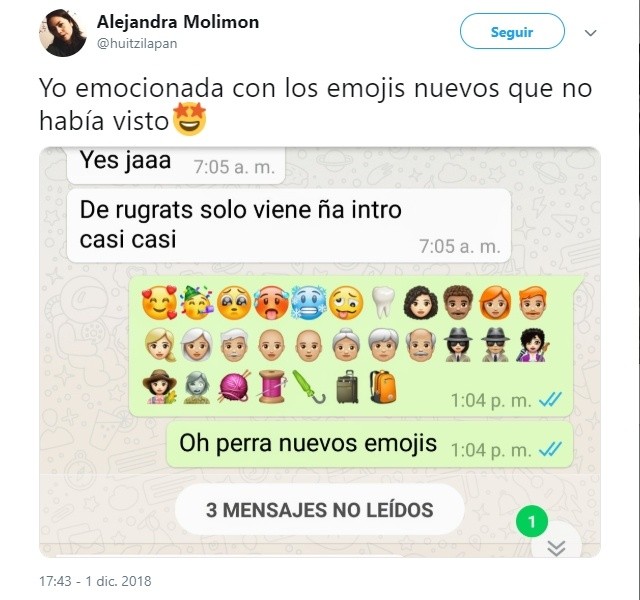Click the luggage suitcase emoji
The height and width of the screenshot is (600, 640).
tap(347, 387)
